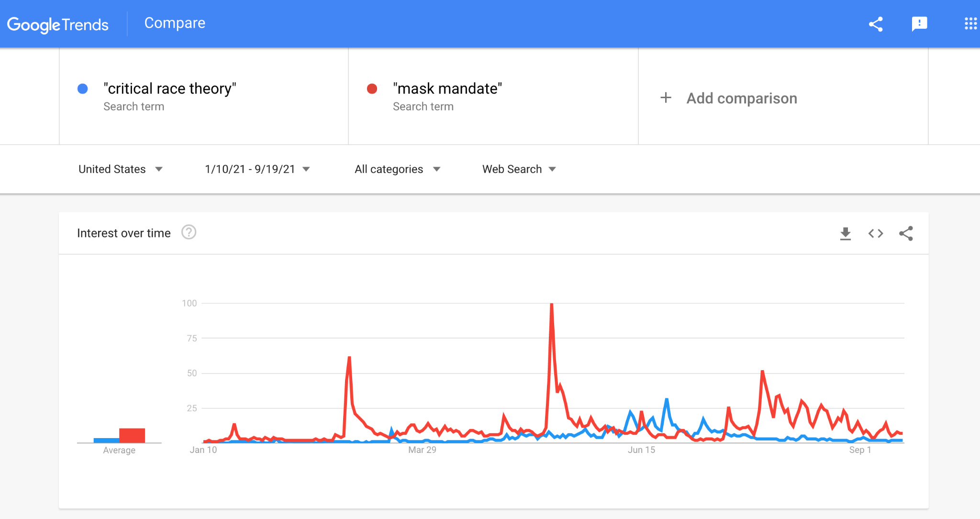The image size is (980, 519).
Task: Click the blue critical race theory dot
Action: 83,89
